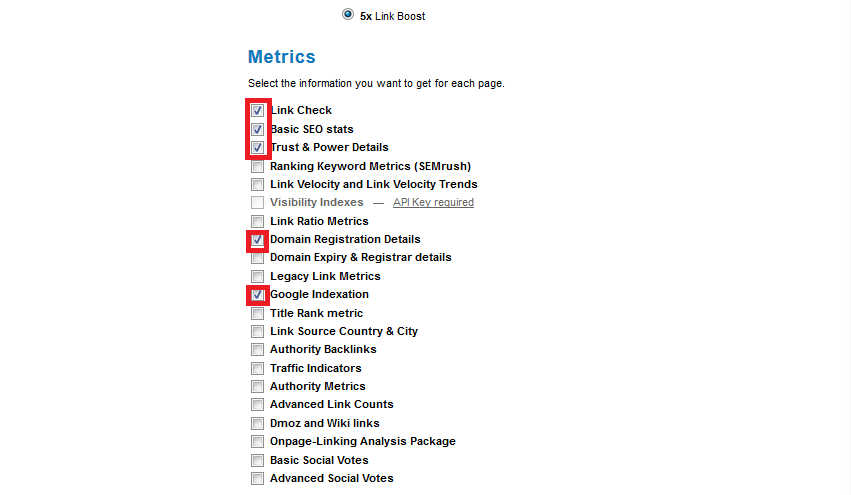
Task: Click the Domain Expiry & Registrar details label
Action: coord(361,257)
